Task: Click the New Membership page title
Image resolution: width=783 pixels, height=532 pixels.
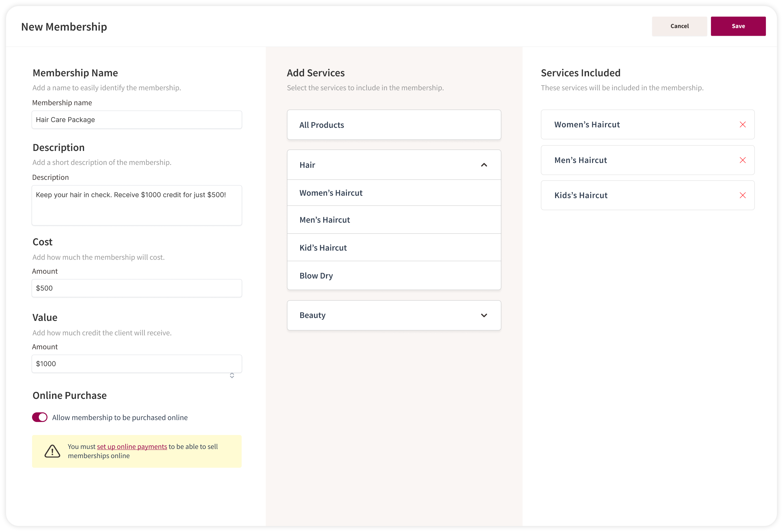Action: pyautogui.click(x=64, y=26)
